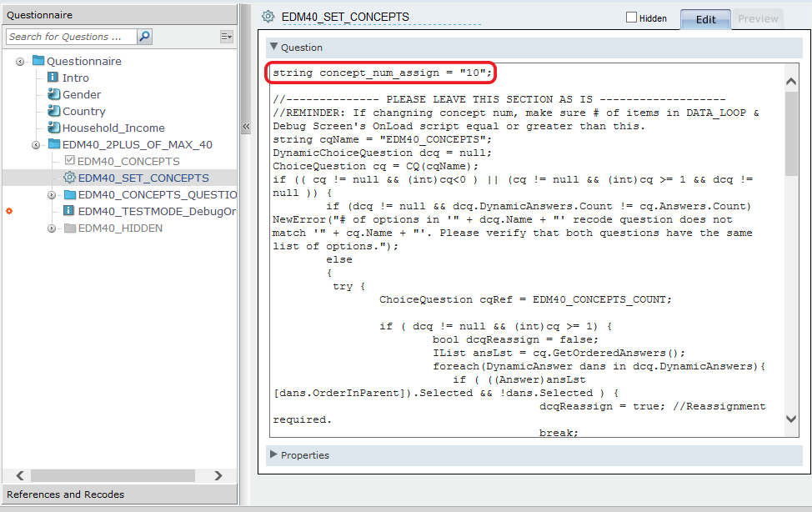This screenshot has height=512, width=812.
Task: Click the 'IList ansLst' code line
Action: coord(559,353)
